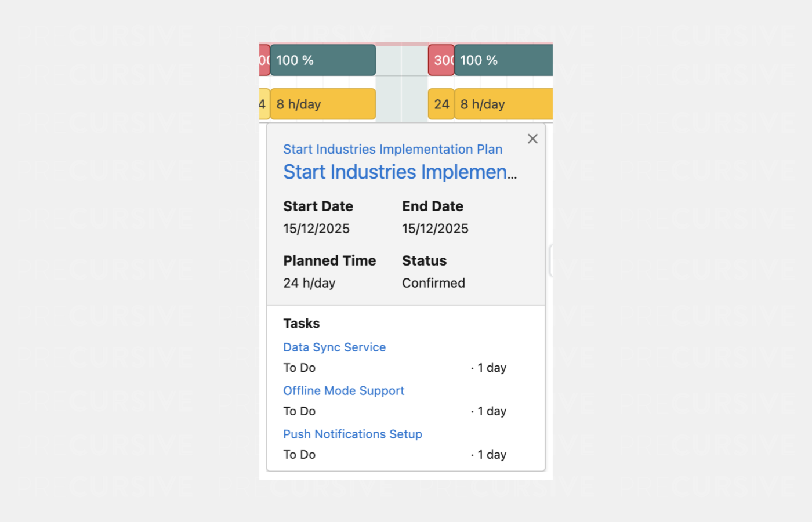
Task: Click To Do status under Data Sync Service
Action: [x=299, y=368]
